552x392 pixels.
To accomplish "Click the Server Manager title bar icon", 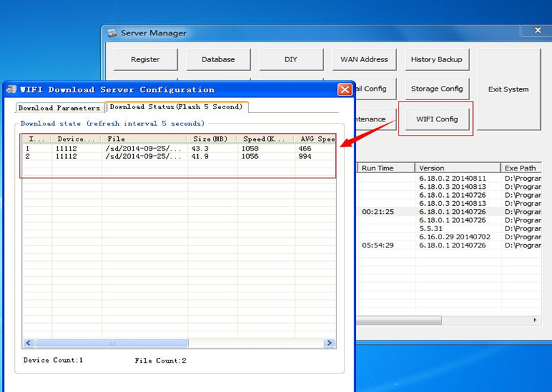I will 113,33.
